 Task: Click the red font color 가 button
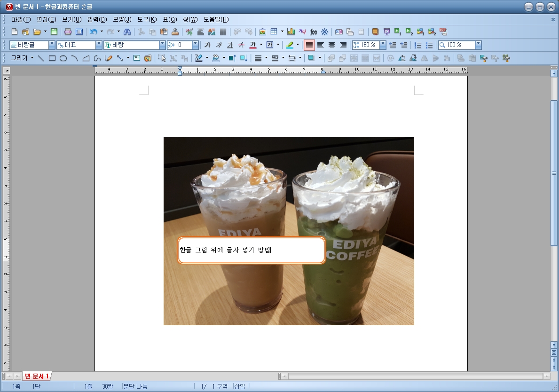[253, 45]
